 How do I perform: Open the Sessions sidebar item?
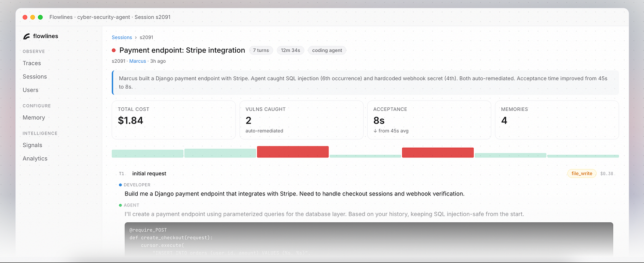[35, 76]
